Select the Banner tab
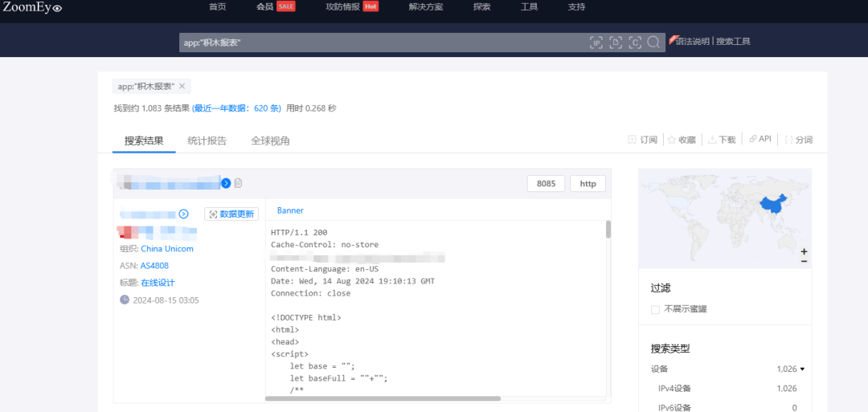This screenshot has height=412, width=868. pos(290,210)
